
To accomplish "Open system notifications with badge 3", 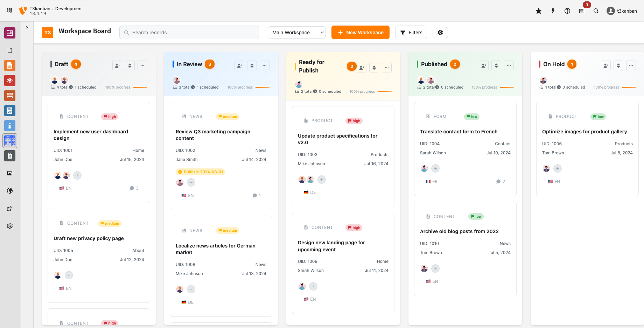I will tap(582, 11).
